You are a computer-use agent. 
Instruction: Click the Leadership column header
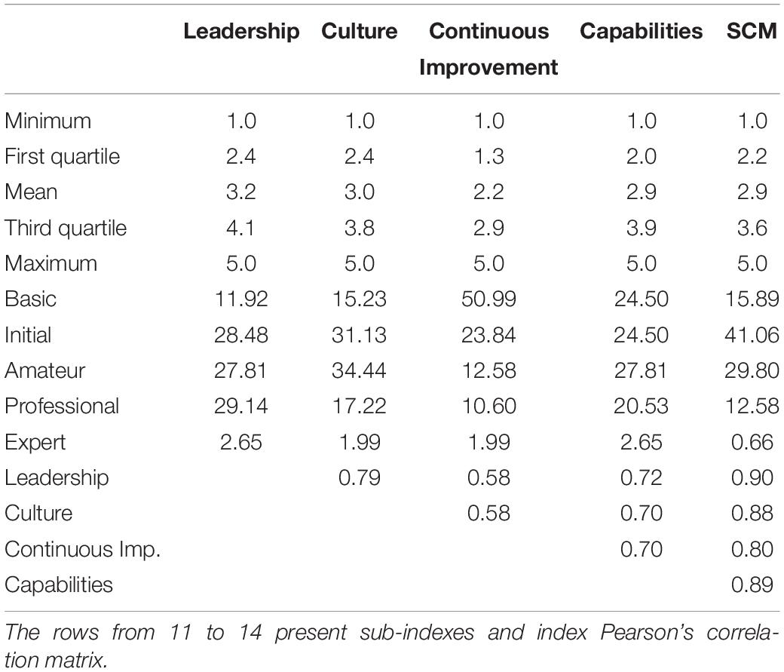[241, 32]
